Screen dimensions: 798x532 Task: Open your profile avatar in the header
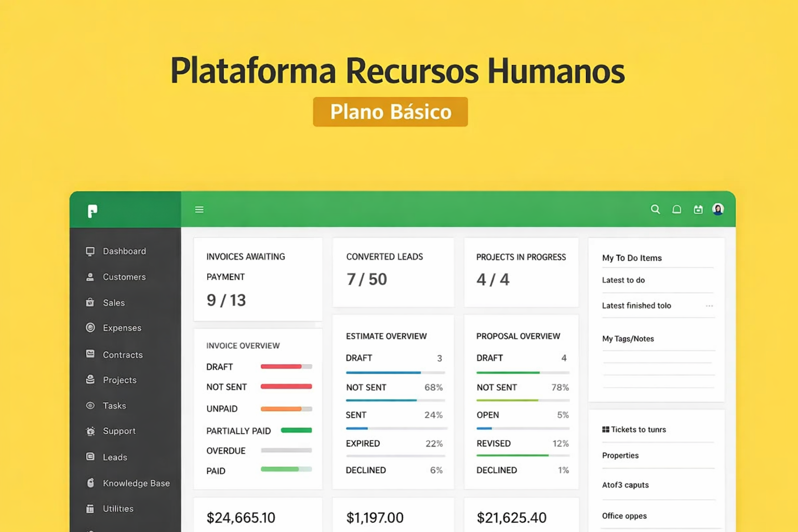(x=718, y=209)
